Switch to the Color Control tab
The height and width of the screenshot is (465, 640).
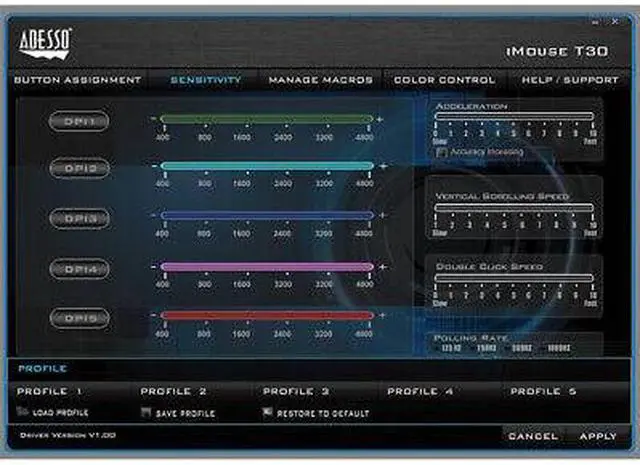(x=444, y=80)
